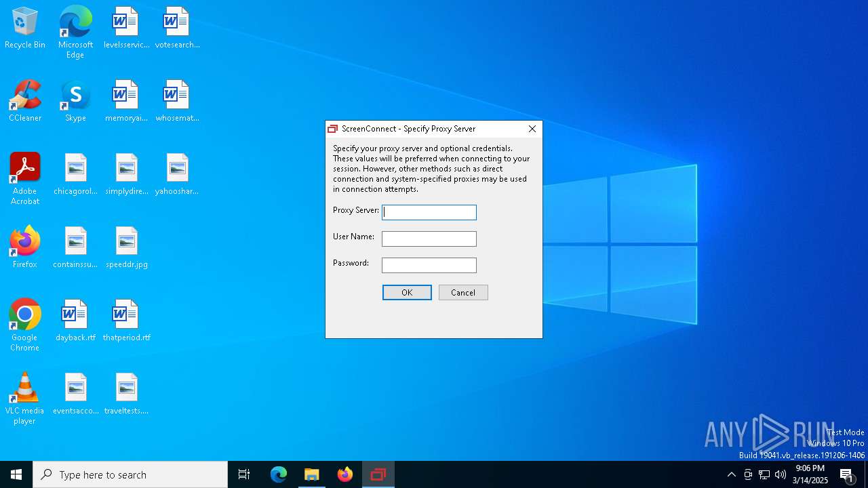
Task: Select the dayback.rtf document icon
Action: pos(75,321)
